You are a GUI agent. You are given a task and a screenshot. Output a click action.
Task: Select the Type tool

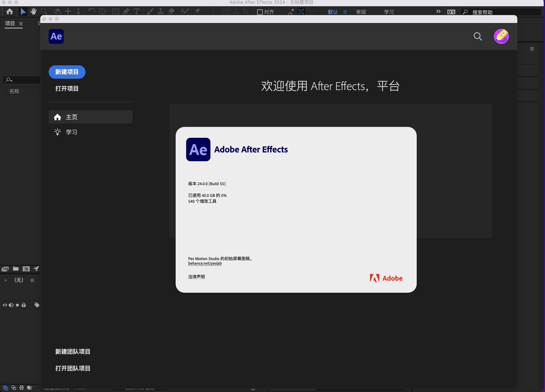pyautogui.click(x=136, y=11)
